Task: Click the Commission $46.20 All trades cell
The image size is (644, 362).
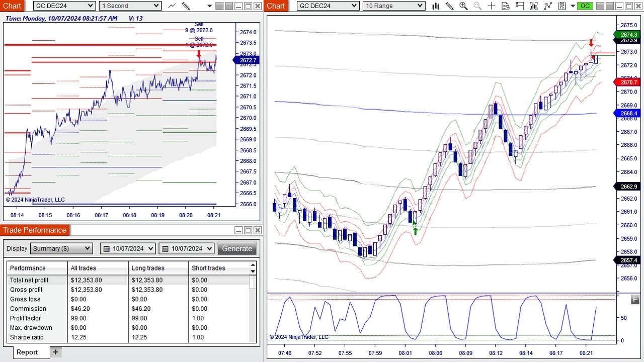Action: (x=98, y=309)
